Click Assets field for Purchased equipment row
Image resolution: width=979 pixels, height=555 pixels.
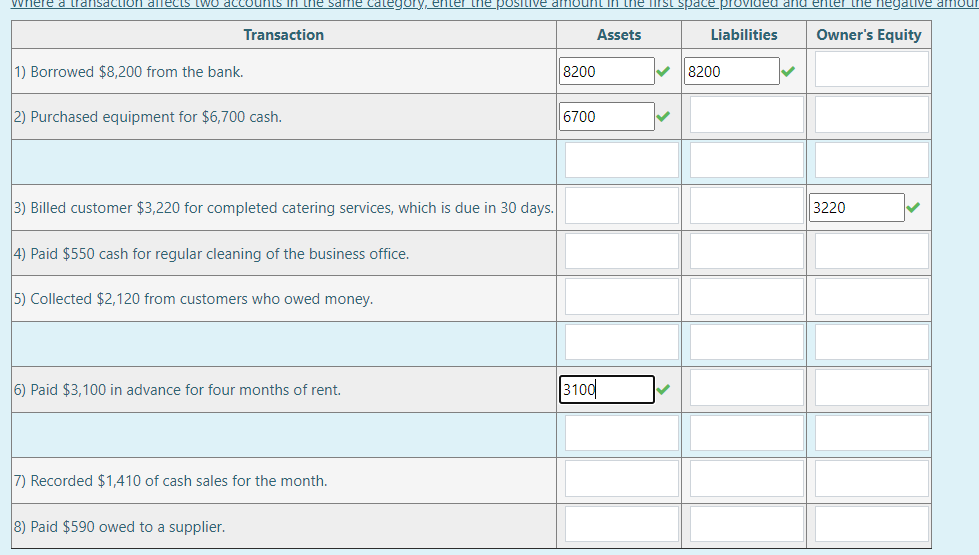pos(606,116)
